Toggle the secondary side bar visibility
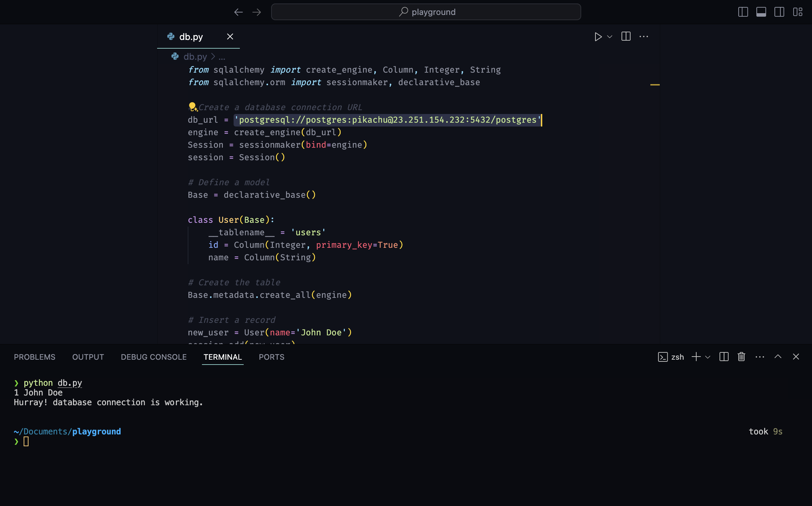This screenshot has width=812, height=506. 779,12
